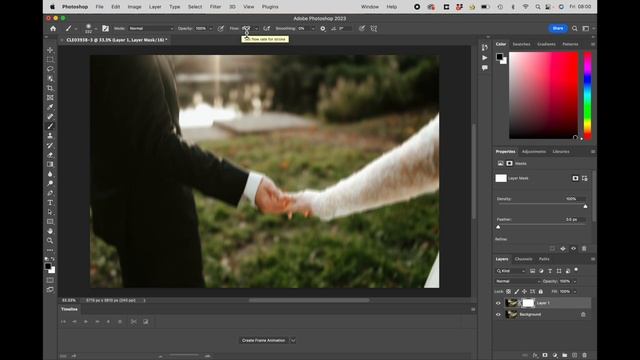Enable airbrush-style build-up effects

tap(267, 29)
